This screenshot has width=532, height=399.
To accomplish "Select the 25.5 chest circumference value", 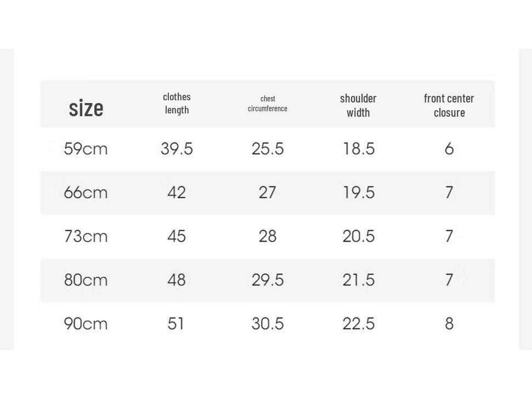I will [x=267, y=149].
